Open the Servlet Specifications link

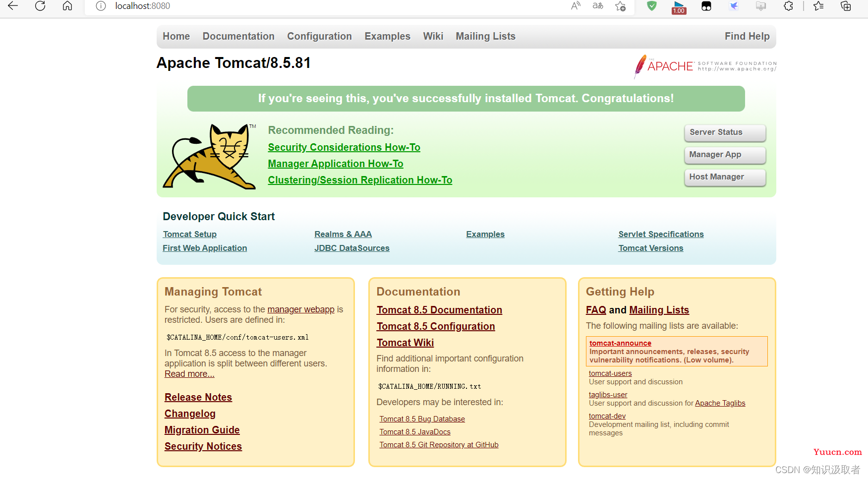[661, 234]
